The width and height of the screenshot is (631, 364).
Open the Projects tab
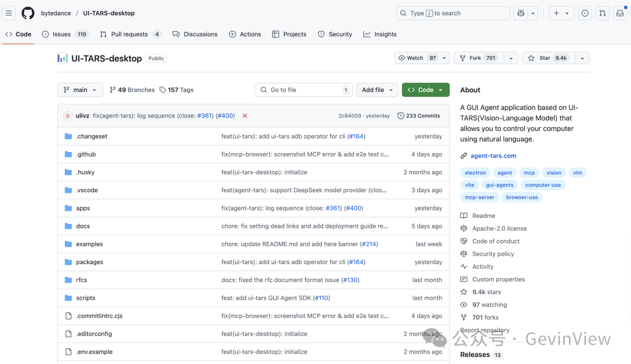point(289,34)
